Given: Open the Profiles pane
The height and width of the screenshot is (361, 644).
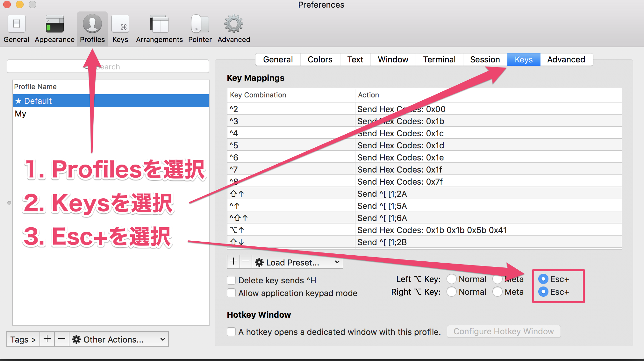Looking at the screenshot, I should pos(92,28).
